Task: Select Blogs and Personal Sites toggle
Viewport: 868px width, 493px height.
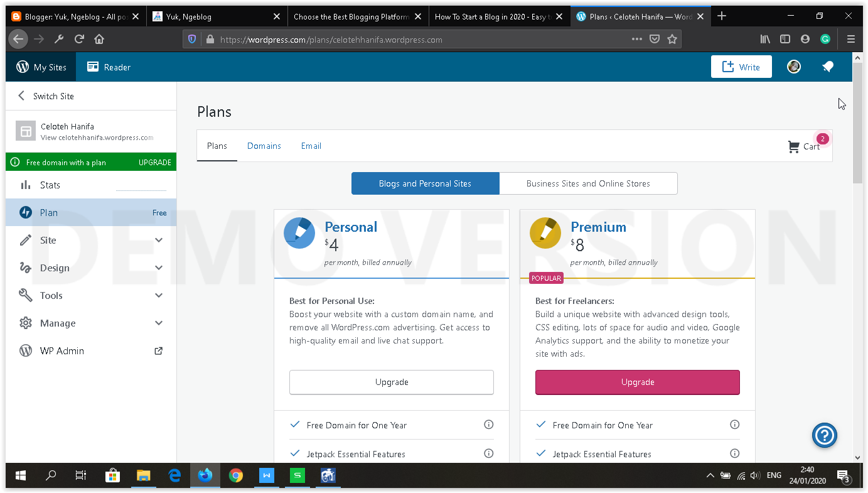Action: (425, 183)
